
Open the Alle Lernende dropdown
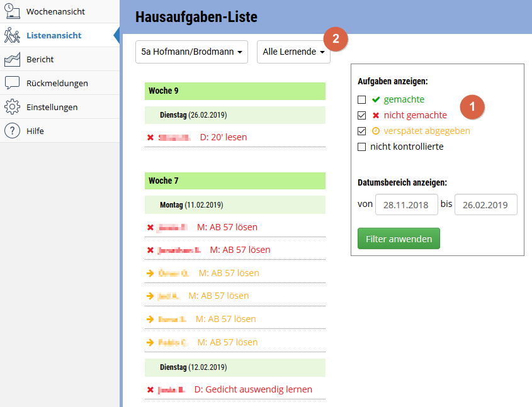click(x=293, y=52)
